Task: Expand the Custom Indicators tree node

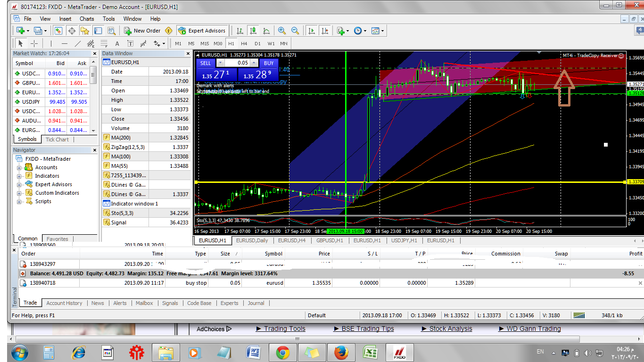Action: pos(19,193)
